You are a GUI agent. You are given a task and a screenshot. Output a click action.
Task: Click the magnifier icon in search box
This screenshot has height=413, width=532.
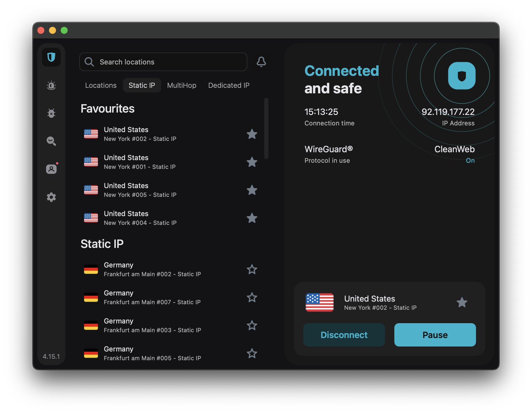tap(89, 62)
